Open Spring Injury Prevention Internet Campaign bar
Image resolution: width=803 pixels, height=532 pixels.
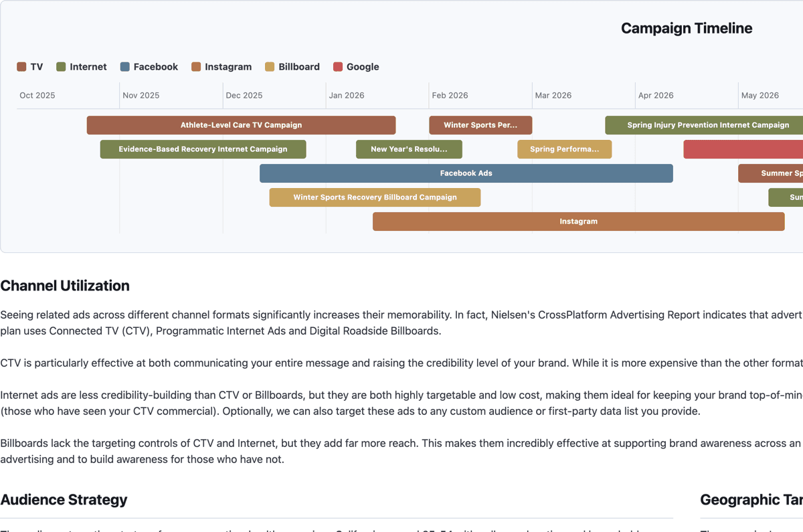[x=704, y=125]
